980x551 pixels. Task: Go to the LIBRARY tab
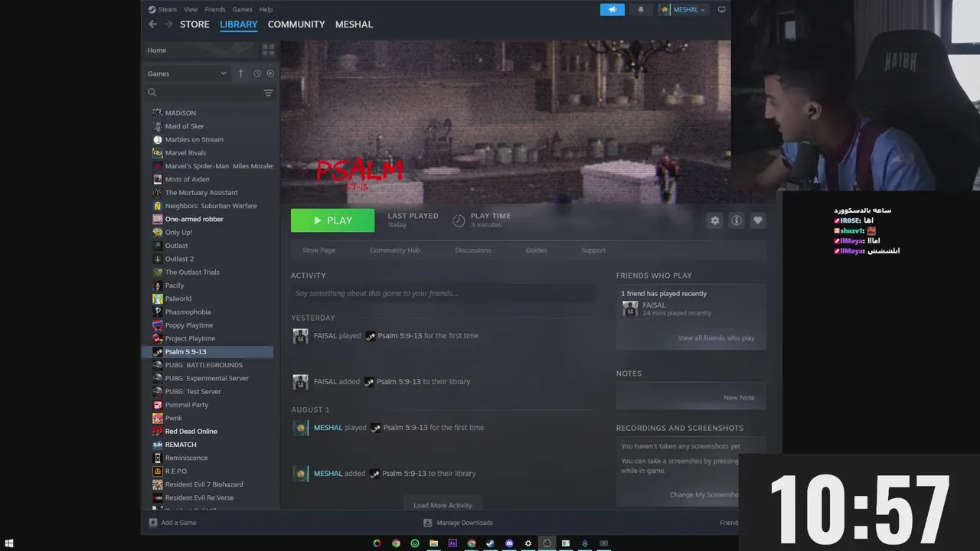[239, 24]
